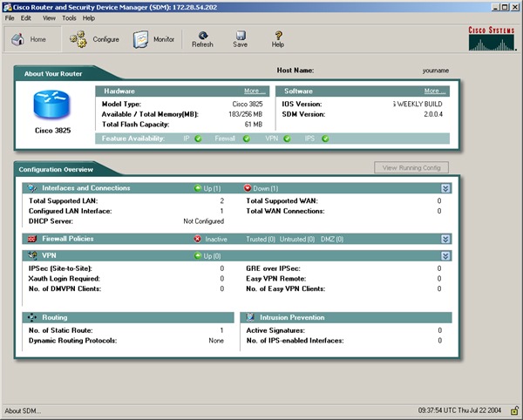Minimize the SDM window
The width and height of the screenshot is (523, 420).
pos(496,7)
